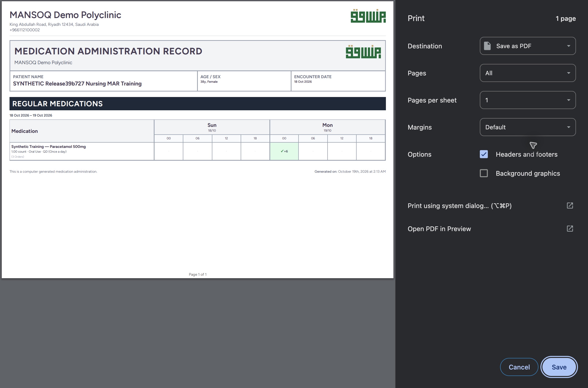Click the Sun 18/10 column header
Viewport: 588px width, 388px height.
pyautogui.click(x=212, y=127)
